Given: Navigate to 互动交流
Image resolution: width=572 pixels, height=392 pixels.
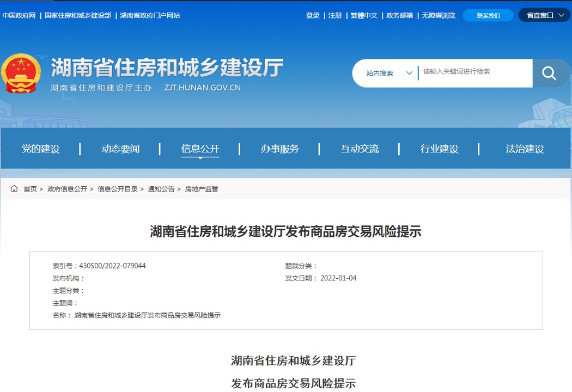Looking at the screenshot, I should (x=360, y=149).
